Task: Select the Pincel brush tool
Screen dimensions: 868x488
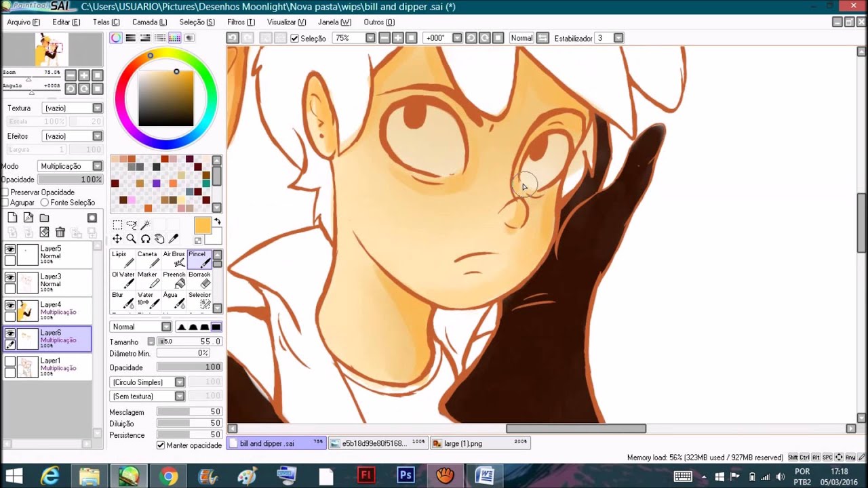Action: coord(199,260)
